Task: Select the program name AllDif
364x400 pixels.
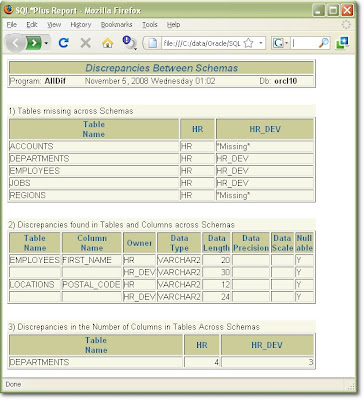Action: click(55, 81)
